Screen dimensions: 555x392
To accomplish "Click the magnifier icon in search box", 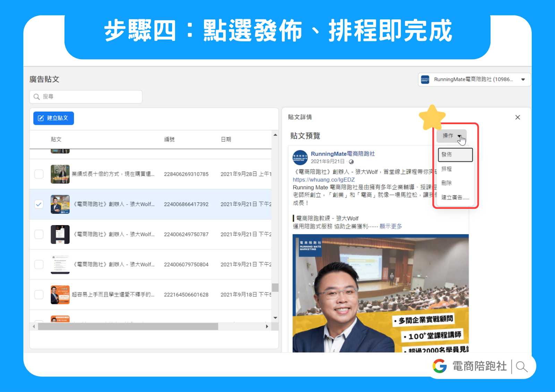I will click(x=36, y=97).
